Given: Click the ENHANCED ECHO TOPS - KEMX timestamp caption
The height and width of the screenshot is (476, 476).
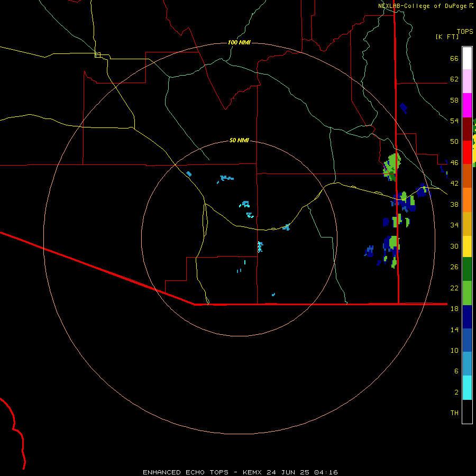Looking at the screenshot, I should pos(240,472).
